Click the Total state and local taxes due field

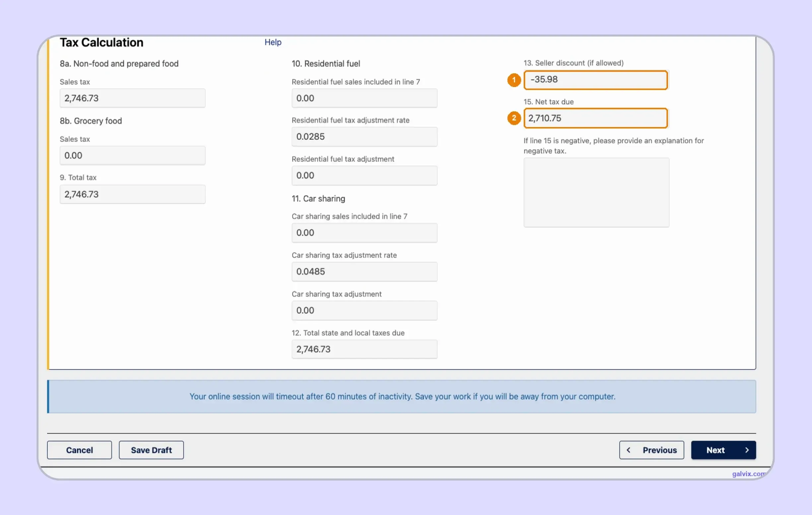(365, 349)
